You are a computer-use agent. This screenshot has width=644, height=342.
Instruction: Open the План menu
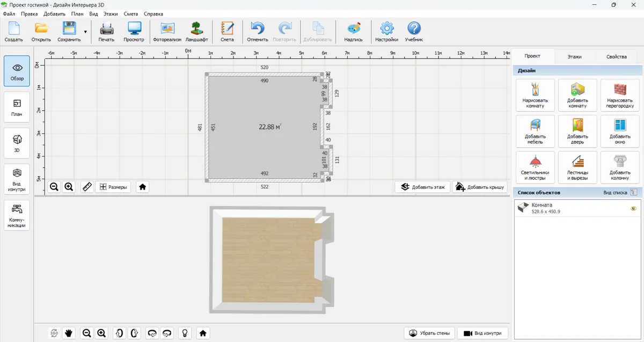pyautogui.click(x=77, y=13)
